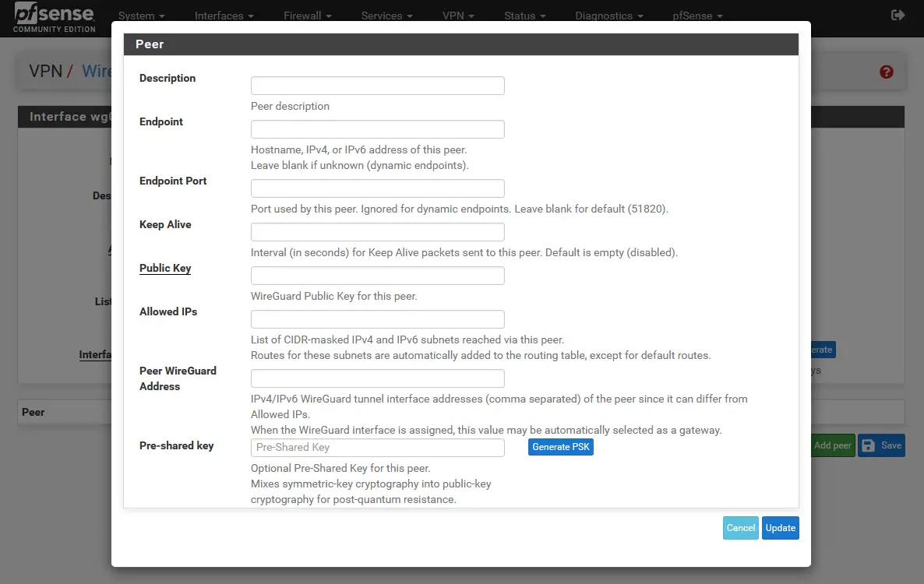This screenshot has width=924, height=584.
Task: Click the red help question mark icon
Action: [x=886, y=72]
